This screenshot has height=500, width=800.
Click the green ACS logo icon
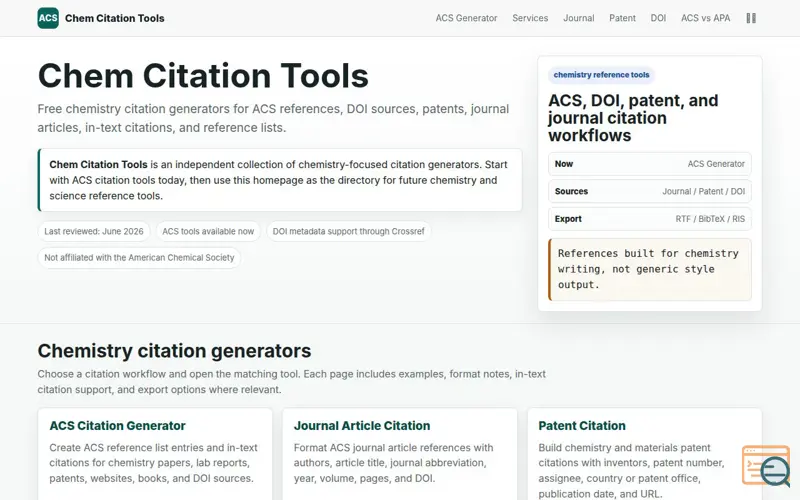48,18
